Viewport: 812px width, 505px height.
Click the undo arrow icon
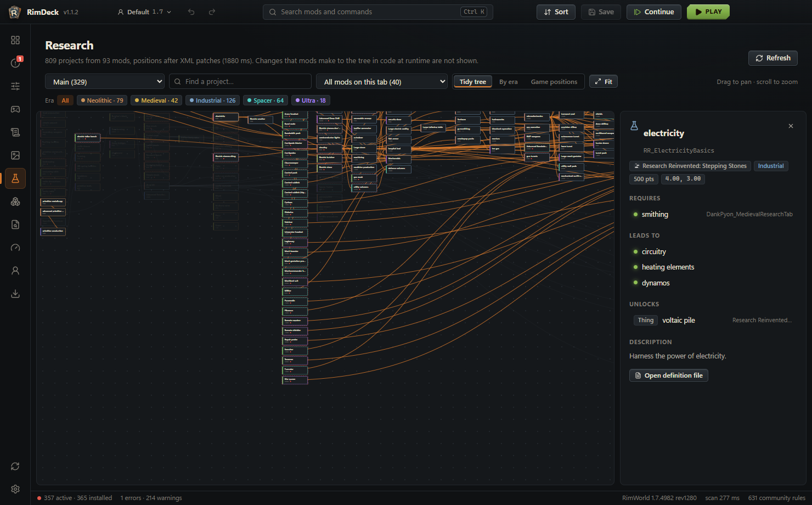(191, 12)
